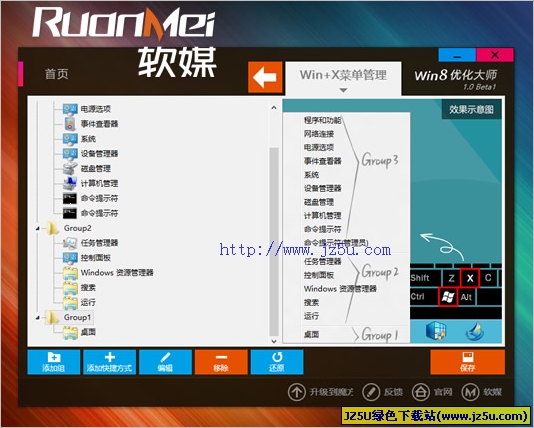Click the 升级到魔方 upgrade arrow icon
Viewport: 534px width, 428px height.
(x=297, y=392)
